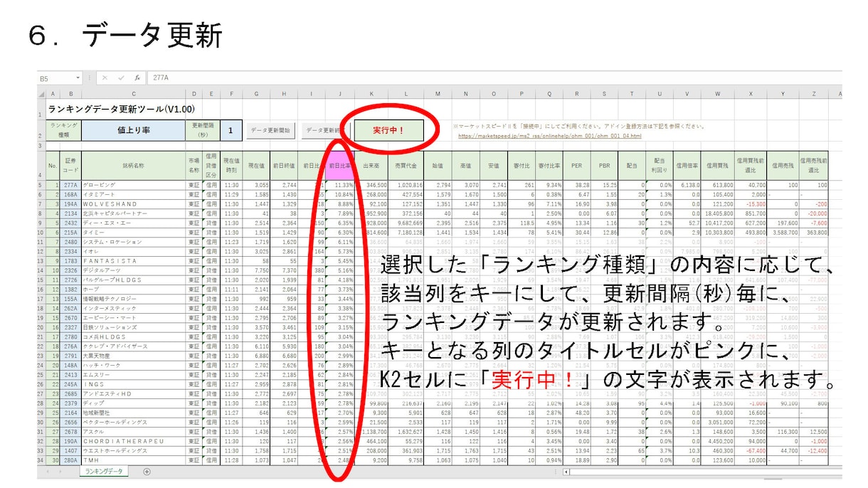
Task: Click the 信用売残 header cell
Action: [x=781, y=164]
